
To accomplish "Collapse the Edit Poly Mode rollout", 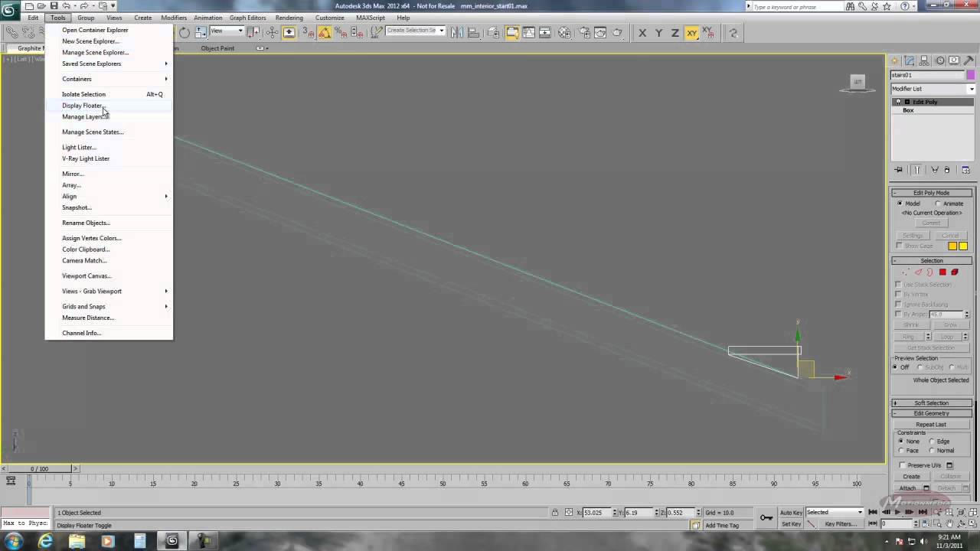I will pos(932,193).
